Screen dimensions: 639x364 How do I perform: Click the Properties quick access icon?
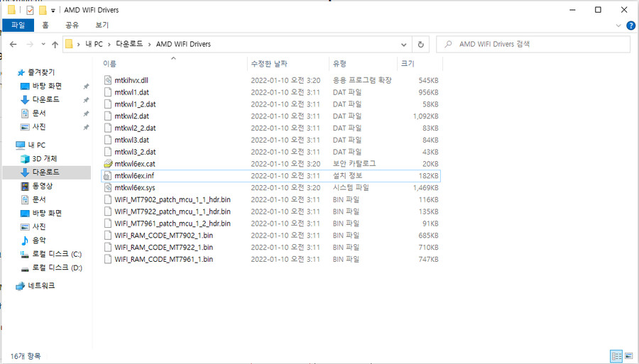pos(30,10)
